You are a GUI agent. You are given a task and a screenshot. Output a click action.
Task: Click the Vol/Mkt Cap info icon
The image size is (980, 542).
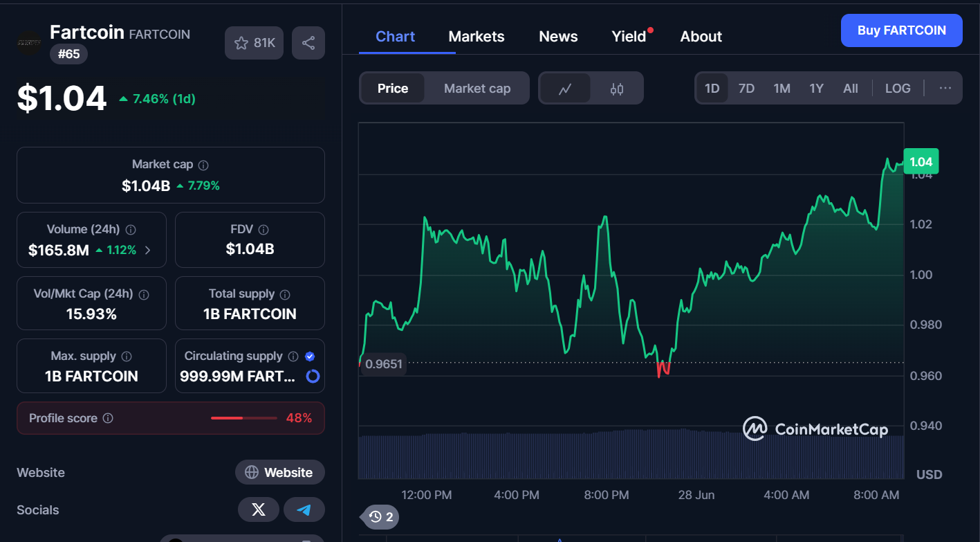point(144,294)
